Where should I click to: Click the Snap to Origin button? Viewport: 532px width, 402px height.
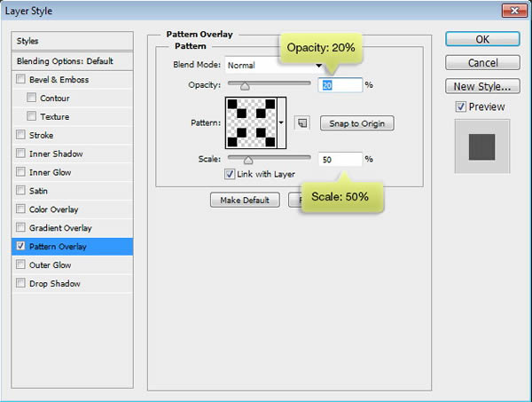click(x=357, y=123)
